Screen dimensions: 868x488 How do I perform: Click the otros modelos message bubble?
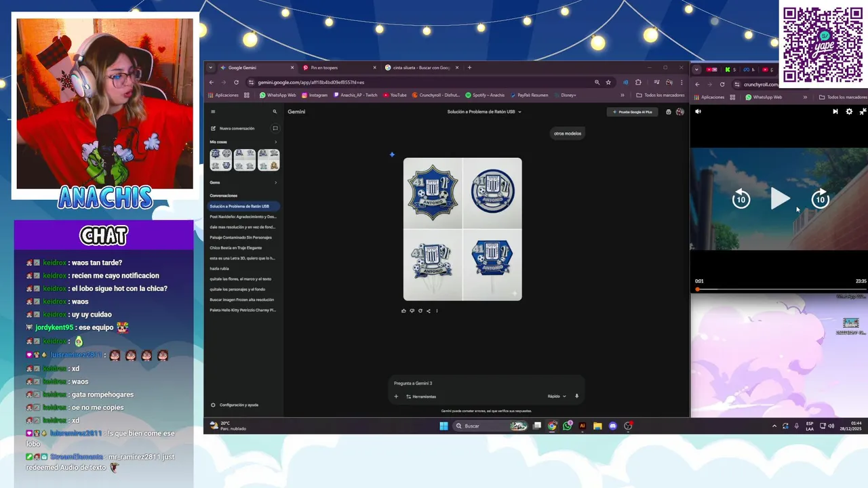tap(568, 134)
